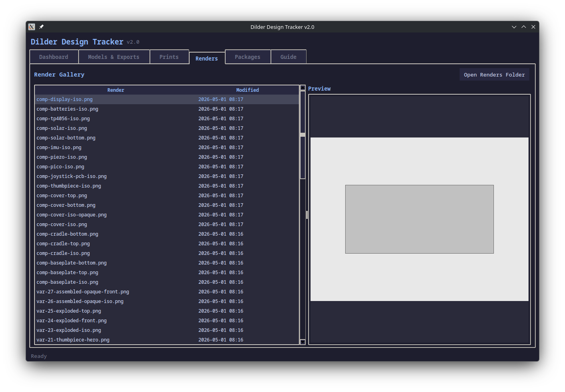Open the Packages tab
The width and height of the screenshot is (565, 392).
[248, 57]
